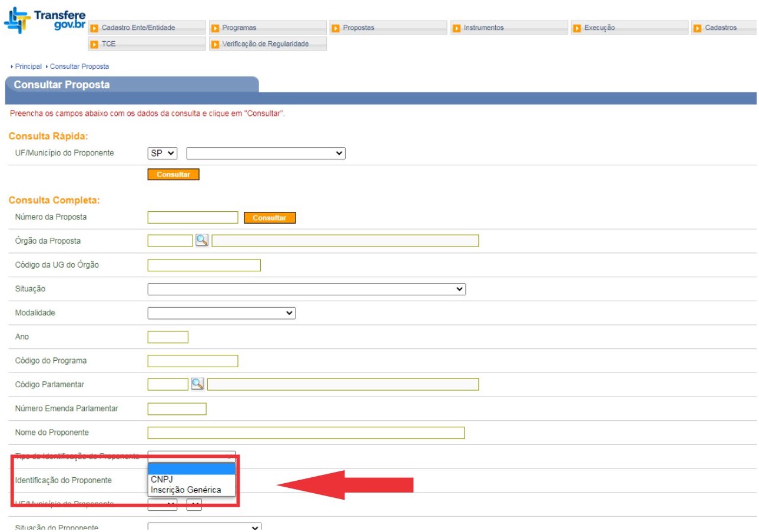Click the magnifier icon beside Órgão da Proposta

(x=202, y=240)
